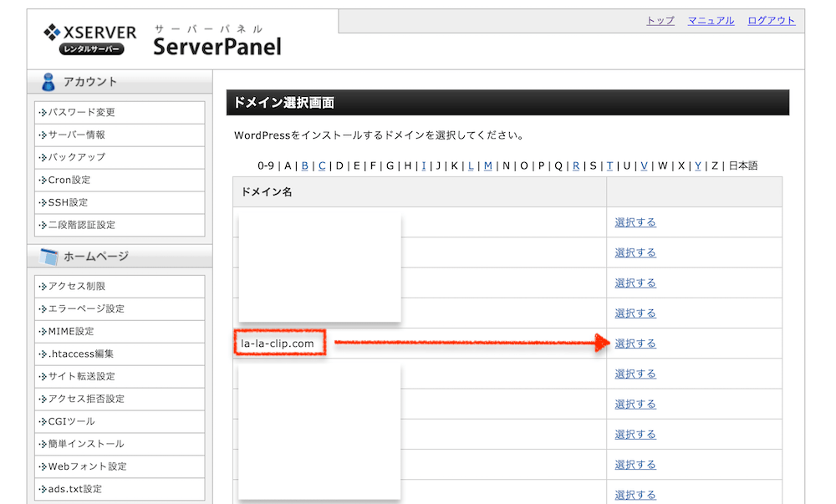This screenshot has height=504, width=836.
Task: Click the account user icon
Action: (x=48, y=82)
